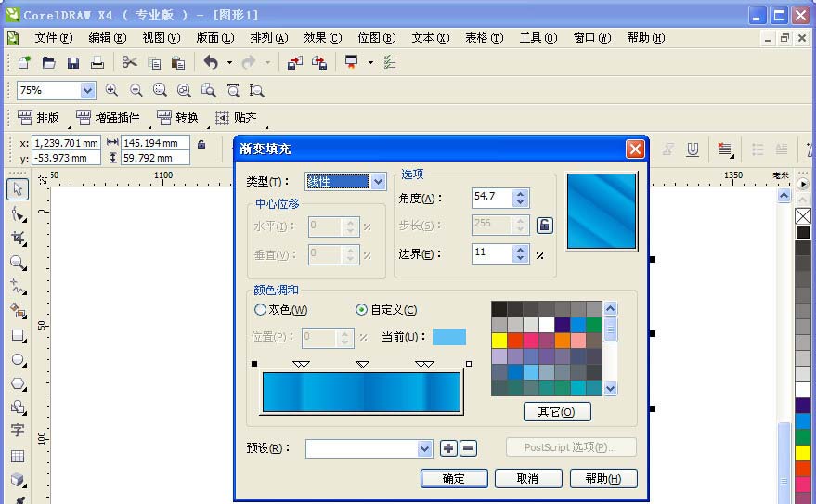Click the Copy icon
This screenshot has height=504, width=816.
[x=154, y=63]
